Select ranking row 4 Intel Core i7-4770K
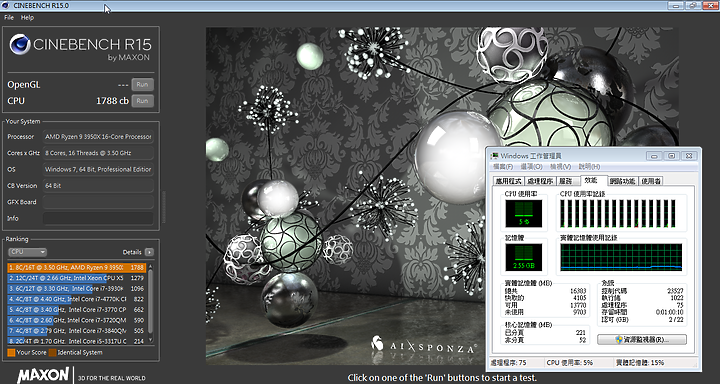The width and height of the screenshot is (720, 384). pyautogui.click(x=77, y=299)
